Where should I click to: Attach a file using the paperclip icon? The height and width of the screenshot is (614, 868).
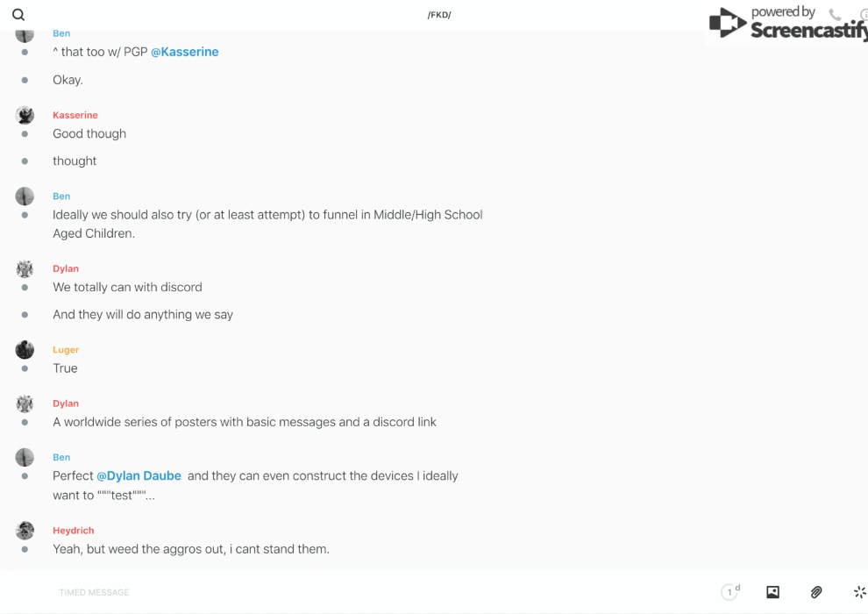(x=816, y=592)
